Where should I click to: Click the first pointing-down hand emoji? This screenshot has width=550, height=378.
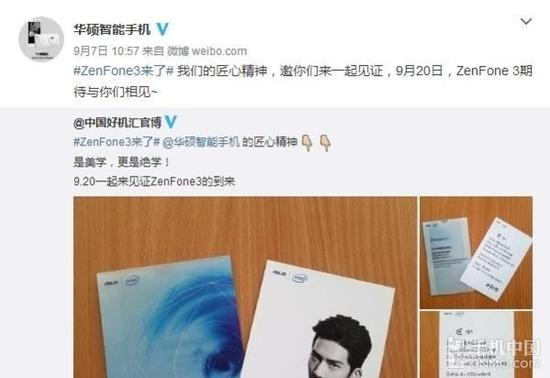(x=308, y=143)
